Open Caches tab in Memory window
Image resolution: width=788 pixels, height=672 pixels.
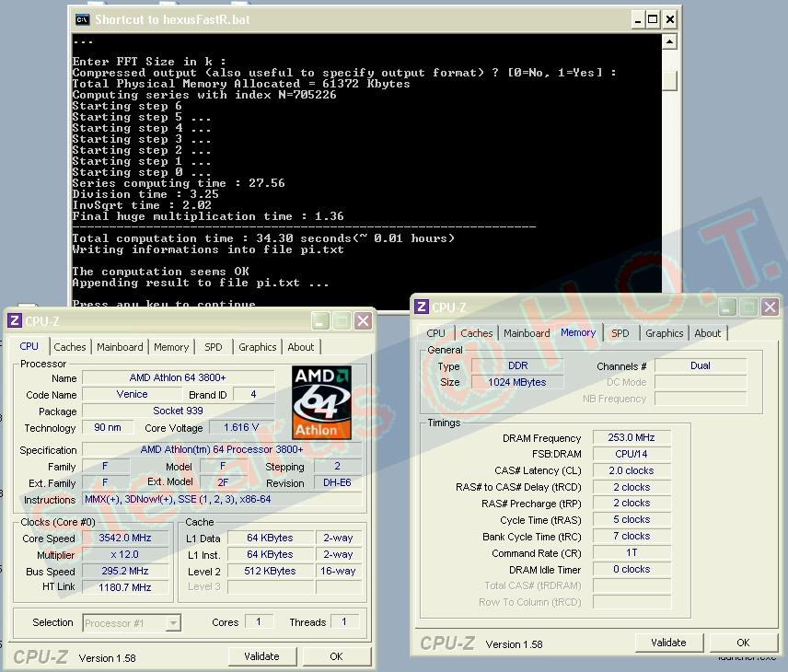[x=477, y=332]
